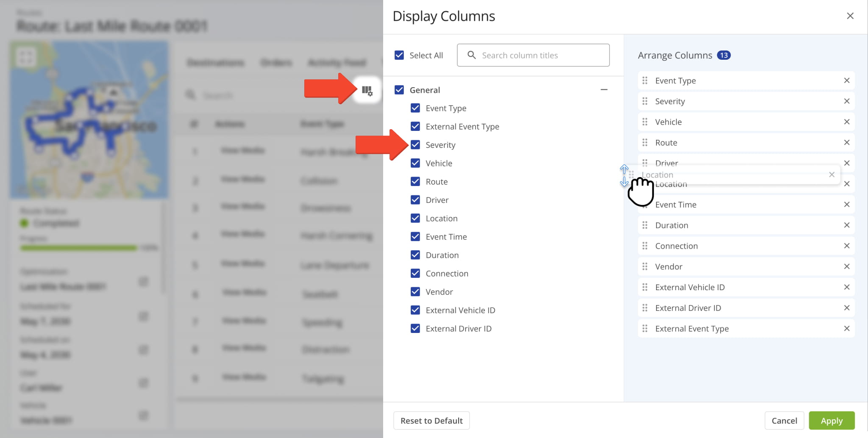Close the Display Columns panel
The height and width of the screenshot is (438, 868).
coord(850,16)
